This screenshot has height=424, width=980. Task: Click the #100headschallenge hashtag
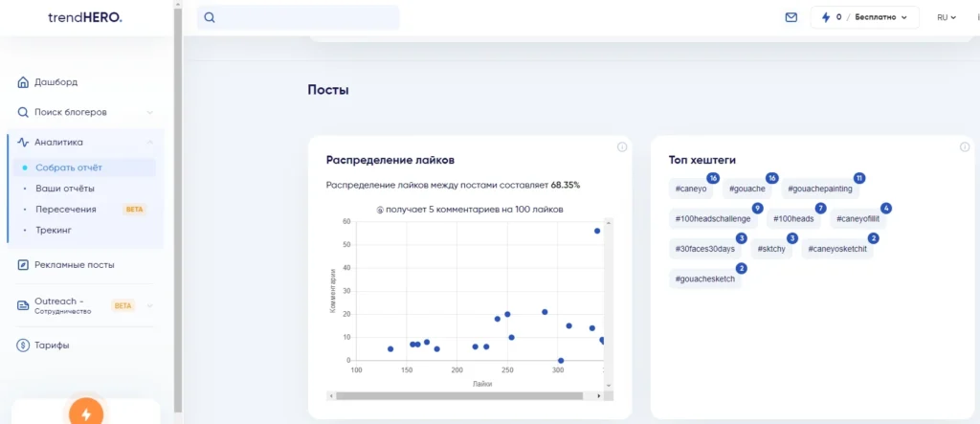tap(713, 219)
